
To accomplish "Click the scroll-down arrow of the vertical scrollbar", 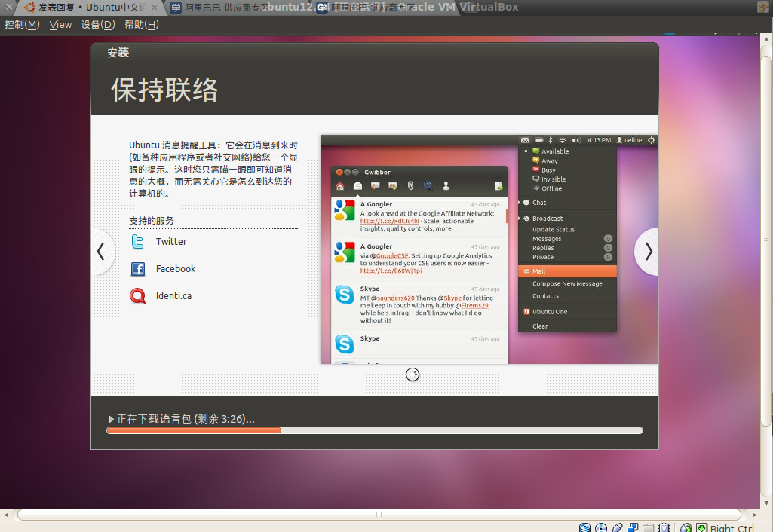I will [767, 503].
